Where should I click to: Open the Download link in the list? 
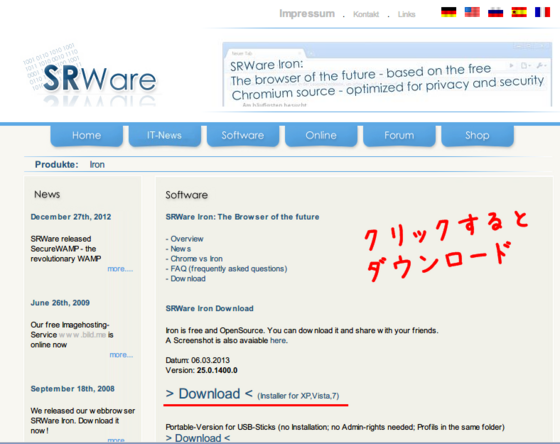[188, 279]
